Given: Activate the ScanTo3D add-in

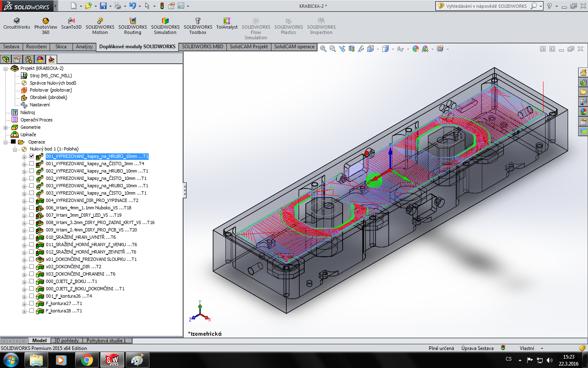Looking at the screenshot, I should click(x=71, y=24).
